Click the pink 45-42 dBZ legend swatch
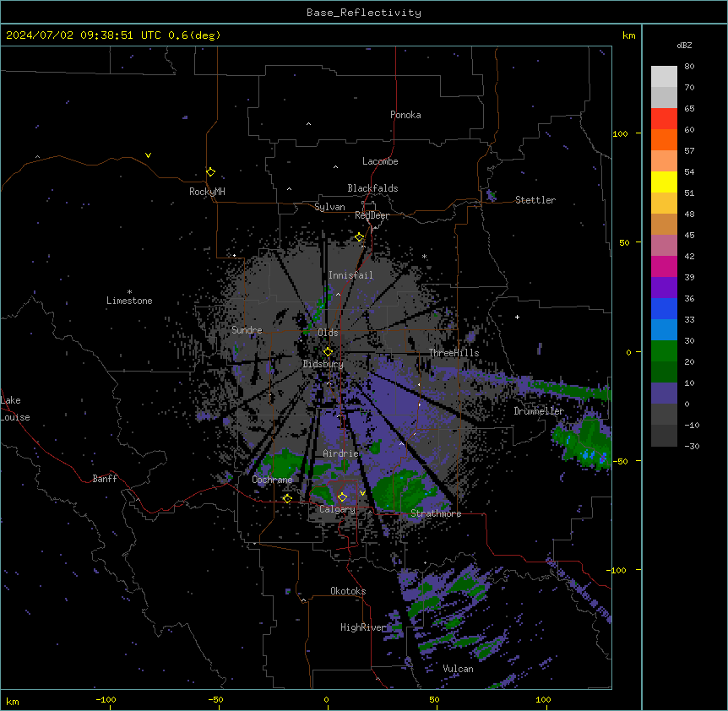 coord(664,245)
